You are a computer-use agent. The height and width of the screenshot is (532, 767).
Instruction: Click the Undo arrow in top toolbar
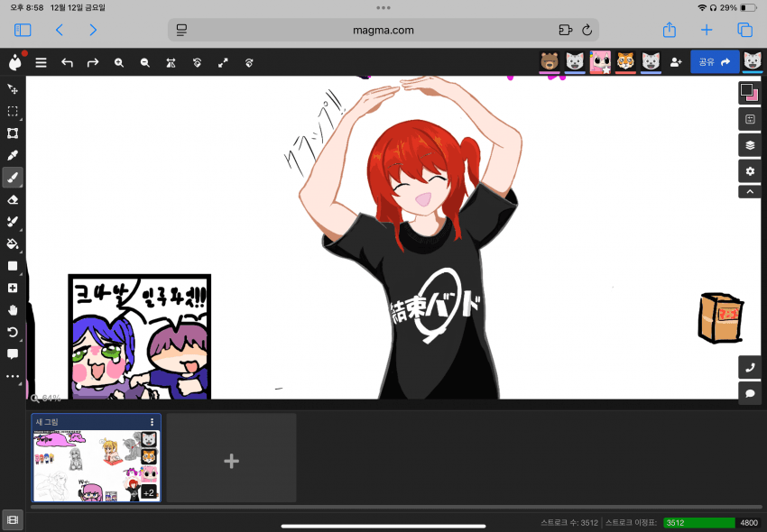tap(67, 62)
